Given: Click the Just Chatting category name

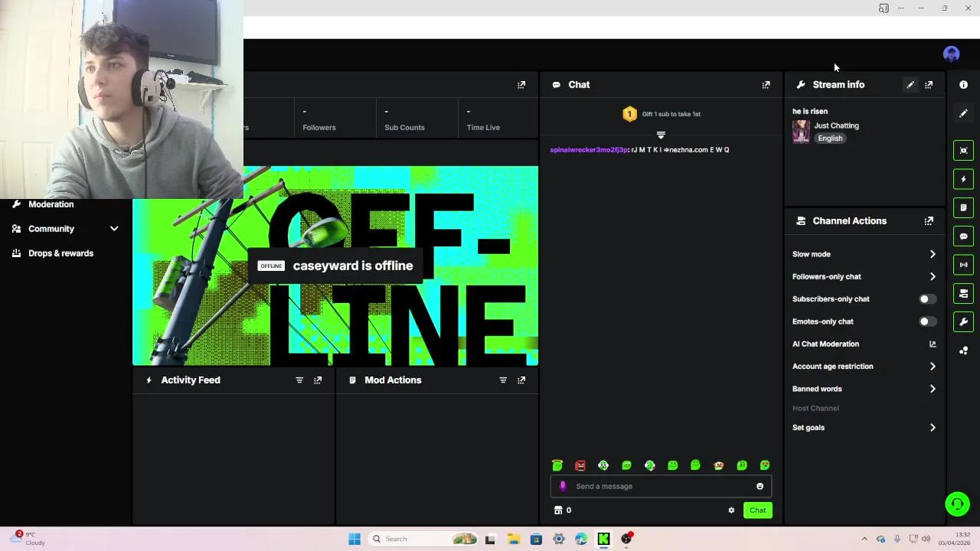Looking at the screenshot, I should 836,126.
